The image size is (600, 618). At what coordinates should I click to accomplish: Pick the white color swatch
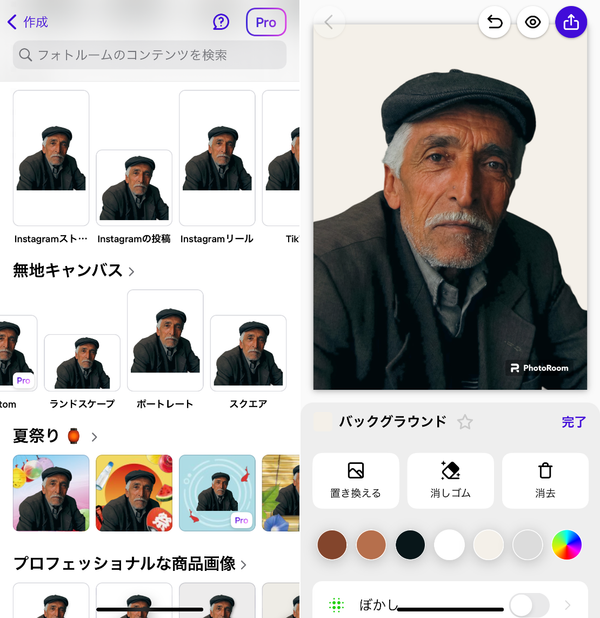tap(449, 545)
